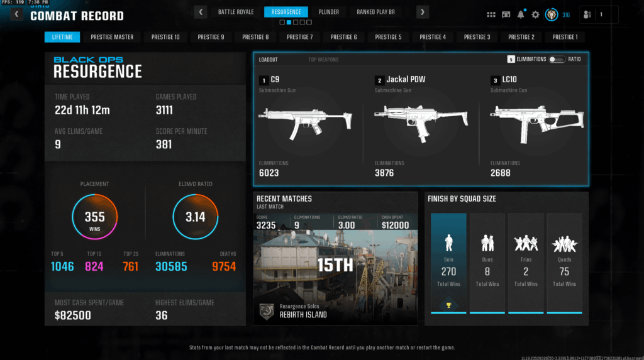
Task: View Prestige 4 stats
Action: 433,37
